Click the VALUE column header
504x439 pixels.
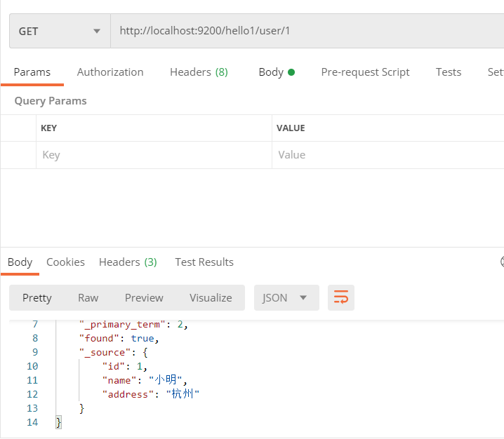point(291,128)
